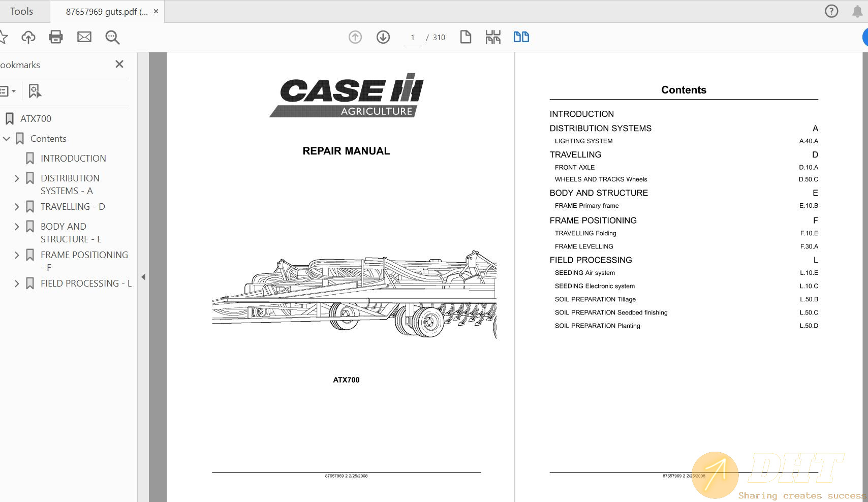The width and height of the screenshot is (868, 502).
Task: Click bookmark icon next to ATX700
Action: pos(9,119)
